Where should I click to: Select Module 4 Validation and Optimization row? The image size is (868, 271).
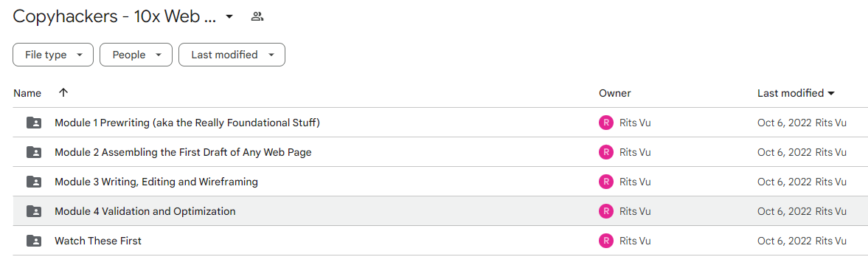[440, 211]
